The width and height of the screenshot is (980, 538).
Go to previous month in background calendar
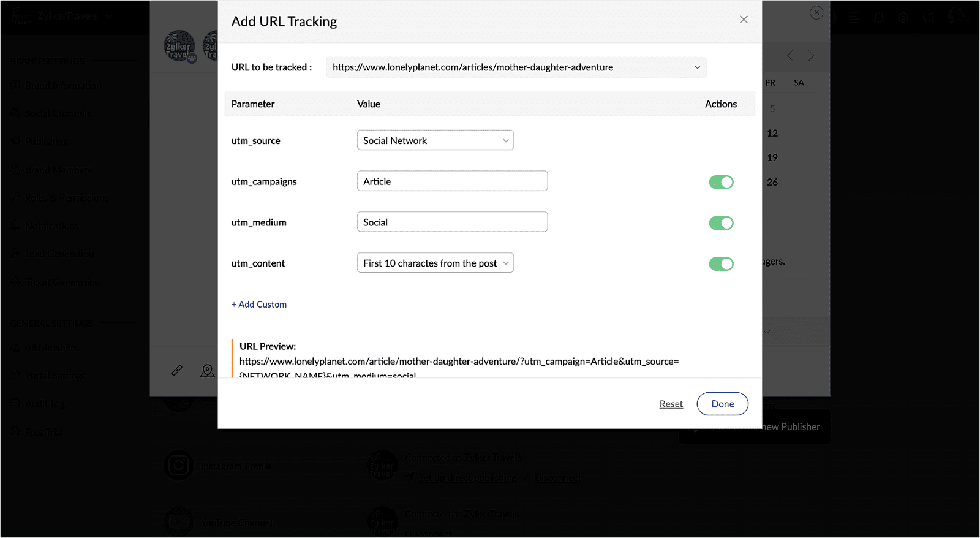point(790,56)
